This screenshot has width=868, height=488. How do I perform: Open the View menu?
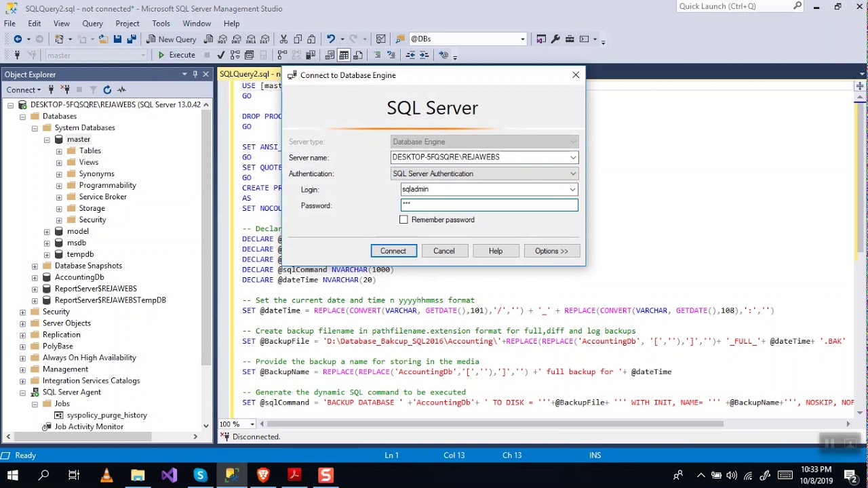(62, 23)
